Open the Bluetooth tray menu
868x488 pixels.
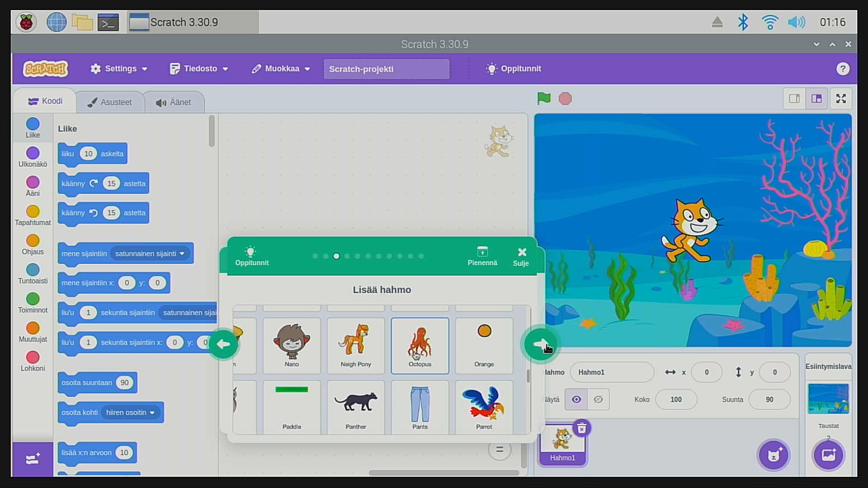pos(743,22)
